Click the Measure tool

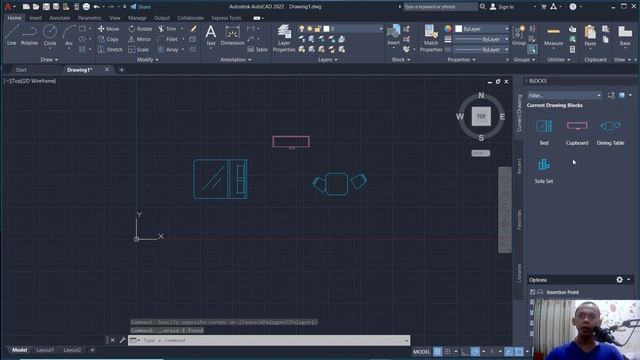pos(553,36)
